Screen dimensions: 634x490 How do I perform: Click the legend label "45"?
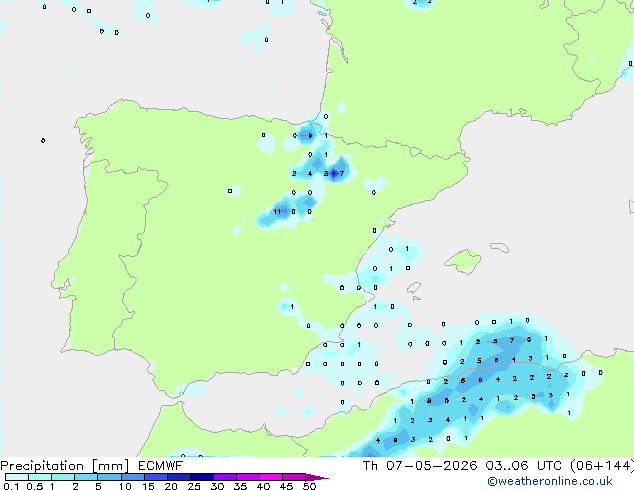pos(286,486)
